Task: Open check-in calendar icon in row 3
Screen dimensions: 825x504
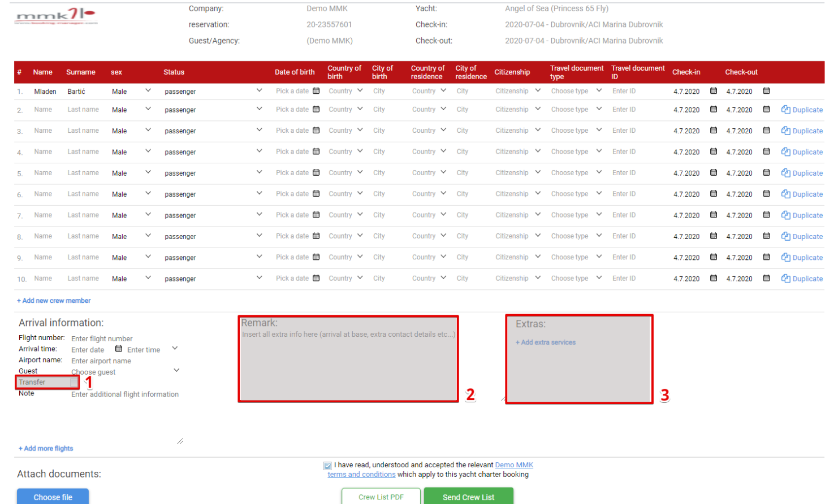Action: 714,130
